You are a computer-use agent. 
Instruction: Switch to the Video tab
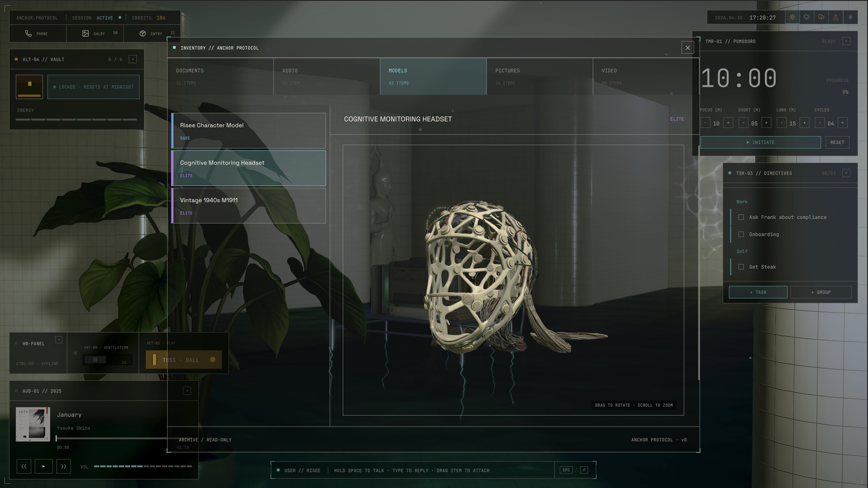tap(646, 77)
